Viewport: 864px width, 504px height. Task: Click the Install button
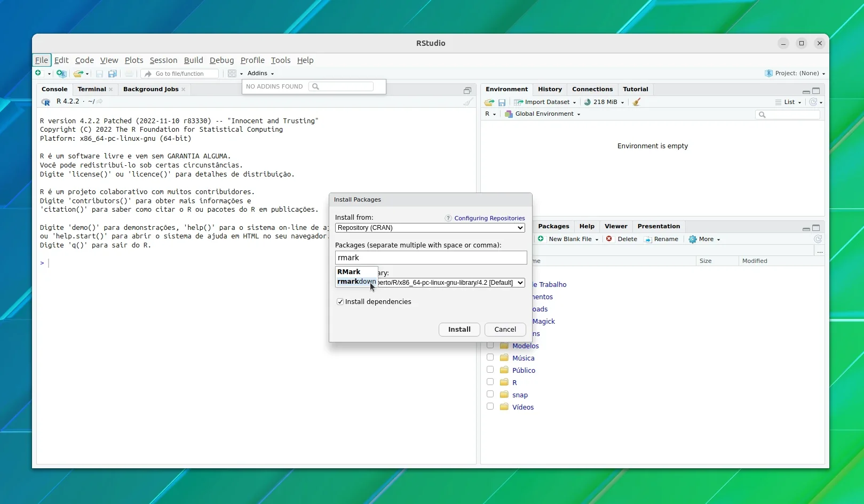tap(459, 330)
